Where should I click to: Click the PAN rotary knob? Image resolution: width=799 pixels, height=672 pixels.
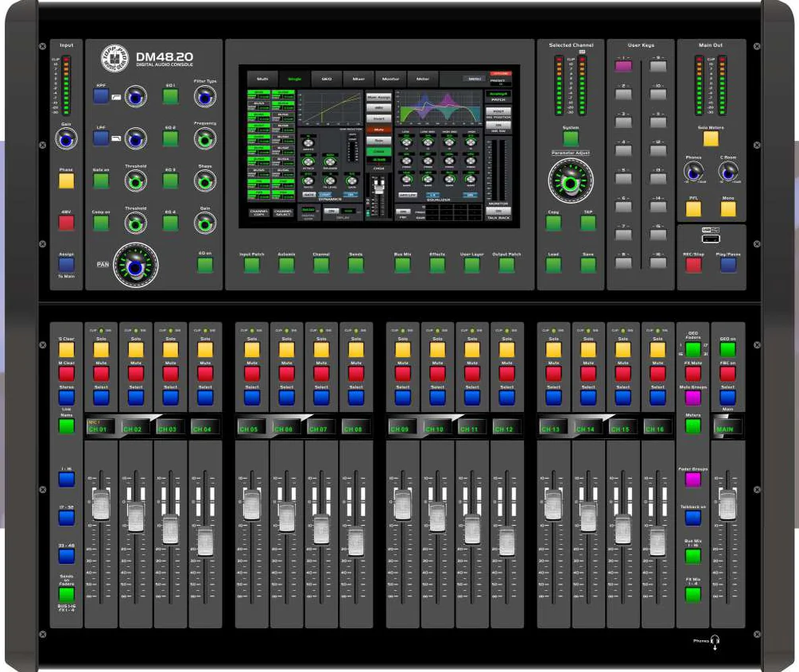(135, 265)
